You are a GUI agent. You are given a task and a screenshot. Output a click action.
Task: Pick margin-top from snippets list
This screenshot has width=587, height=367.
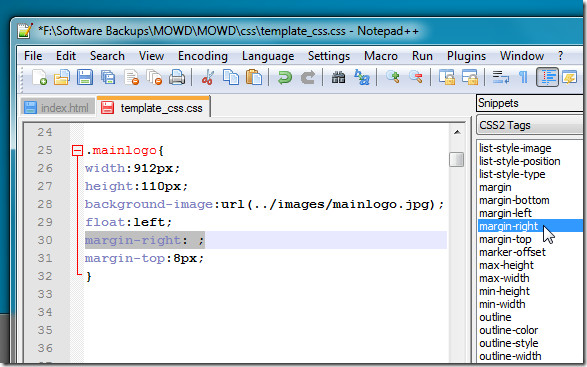click(505, 239)
